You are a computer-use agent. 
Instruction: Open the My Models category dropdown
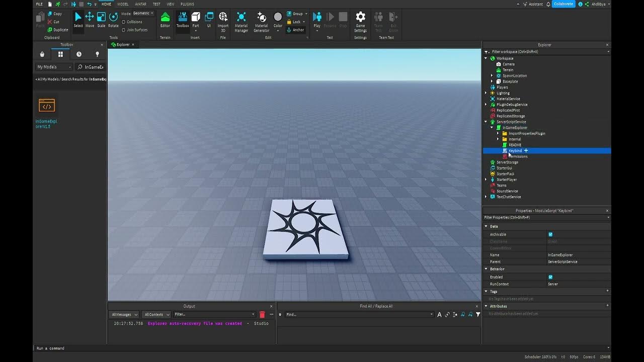click(x=54, y=67)
